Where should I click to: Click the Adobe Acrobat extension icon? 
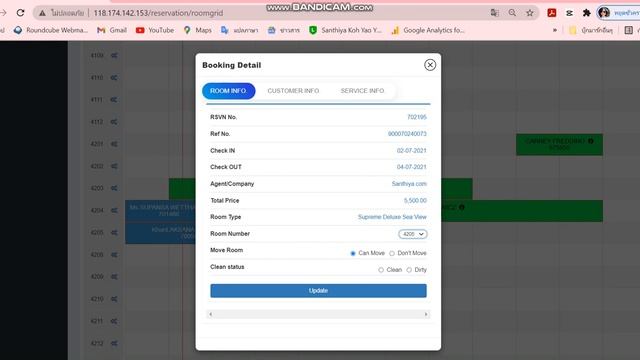[x=552, y=13]
